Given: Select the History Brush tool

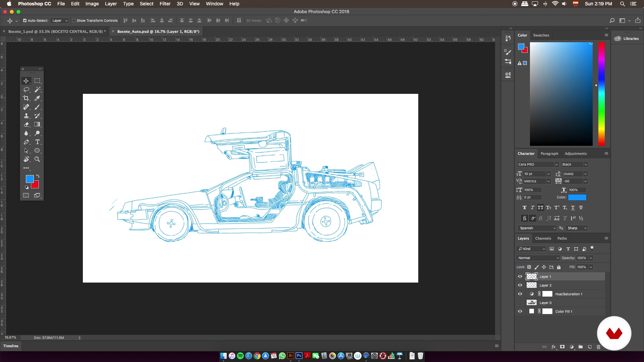Looking at the screenshot, I should (x=37, y=116).
